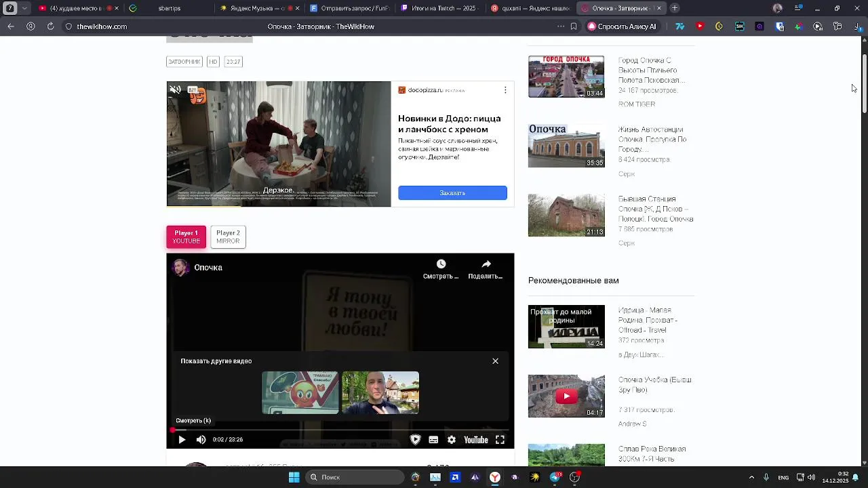The width and height of the screenshot is (868, 488).
Task: Close the 'Показать другие видео' panel
Action: pyautogui.click(x=495, y=361)
